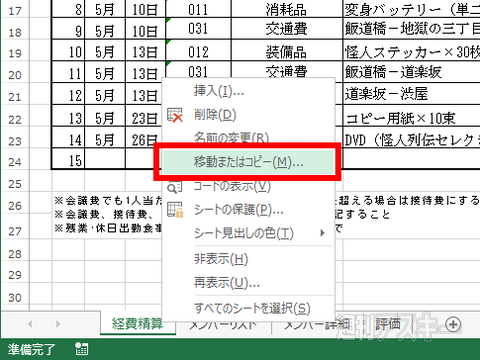Click the 飯道橋－道楽坂 cell
This screenshot has height=360, width=480.
point(412,72)
